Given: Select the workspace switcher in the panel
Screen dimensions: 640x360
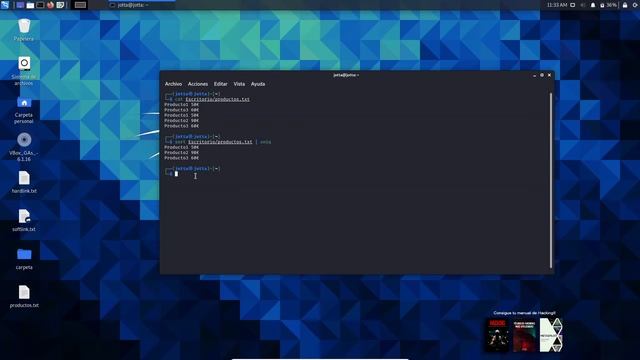Looking at the screenshot, I should (x=80, y=5).
